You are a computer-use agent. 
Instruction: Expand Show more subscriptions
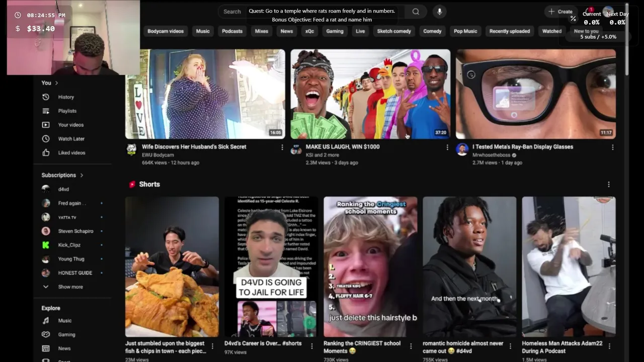tap(70, 287)
